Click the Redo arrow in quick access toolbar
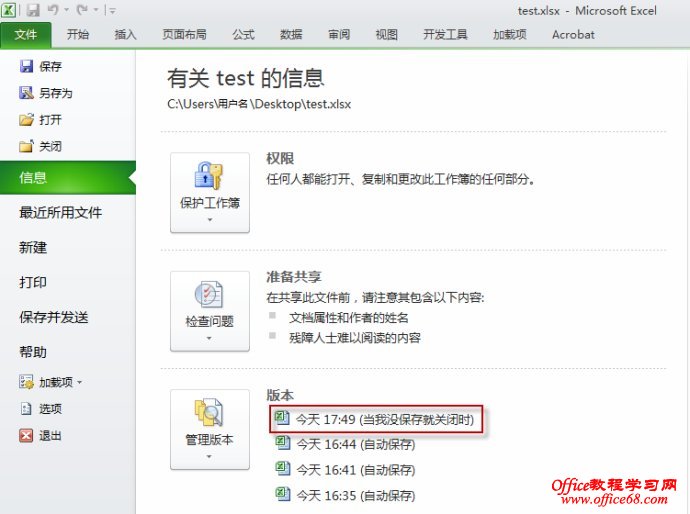This screenshot has width=690, height=514. click(82, 10)
